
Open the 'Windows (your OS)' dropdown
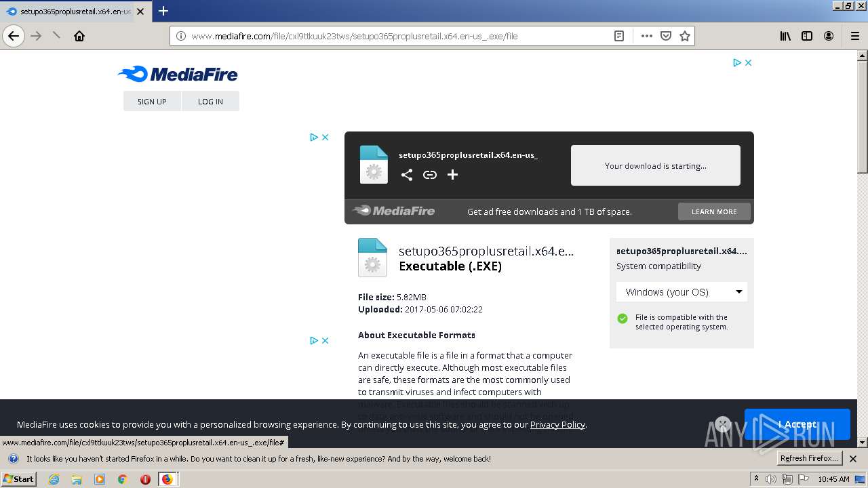coord(682,292)
